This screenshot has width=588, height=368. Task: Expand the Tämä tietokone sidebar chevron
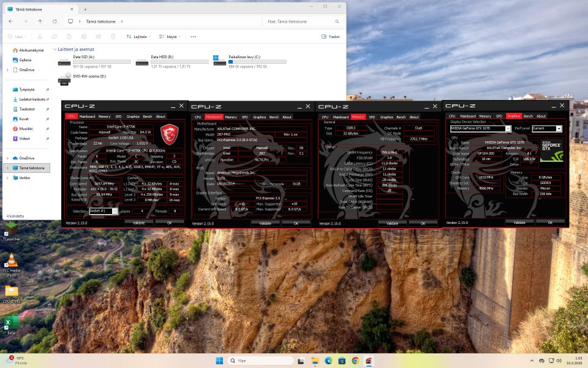(x=7, y=168)
